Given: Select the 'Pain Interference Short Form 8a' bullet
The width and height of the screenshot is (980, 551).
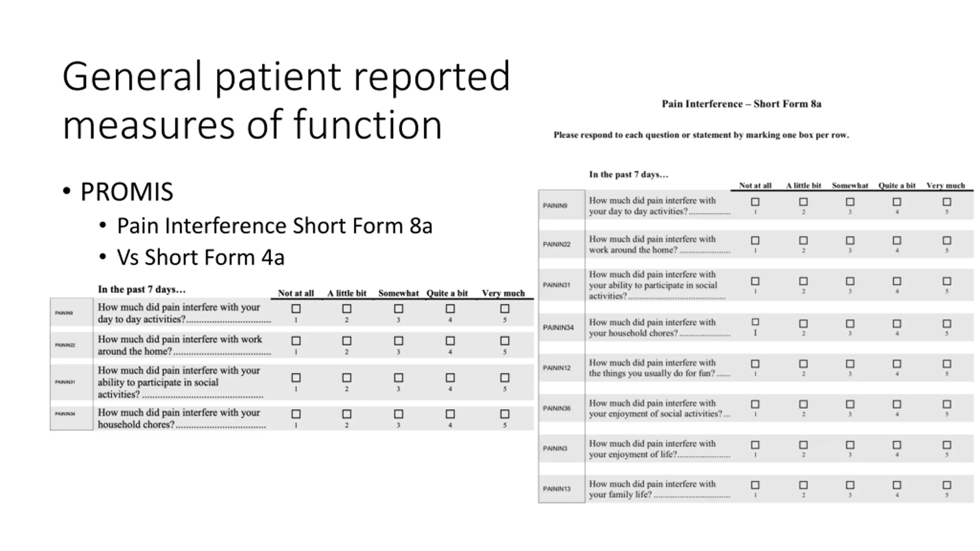Looking at the screenshot, I should coord(274,225).
